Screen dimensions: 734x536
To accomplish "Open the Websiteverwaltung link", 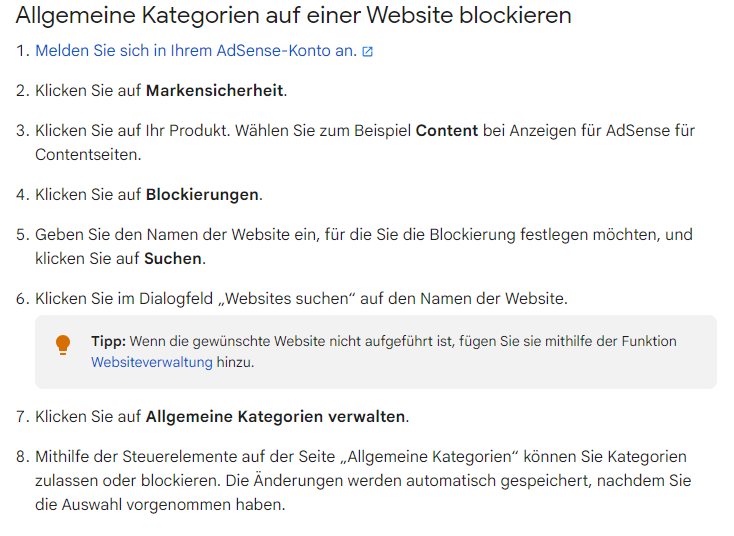I will (x=151, y=362).
